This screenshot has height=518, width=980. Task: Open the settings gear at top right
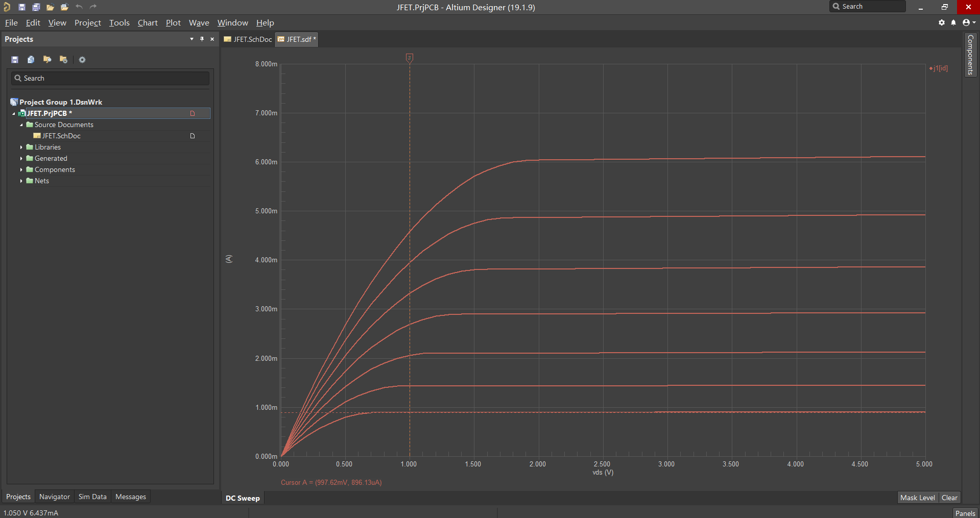(x=942, y=22)
